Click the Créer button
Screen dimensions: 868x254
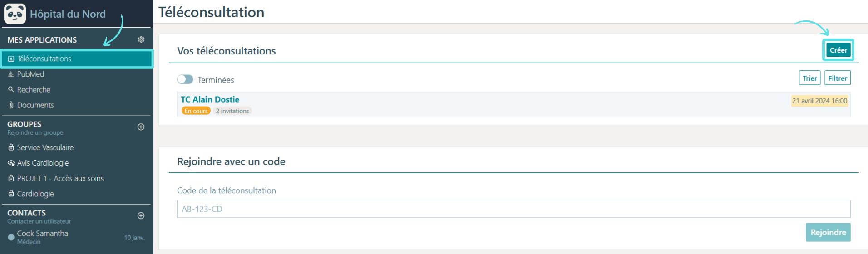[x=838, y=50]
